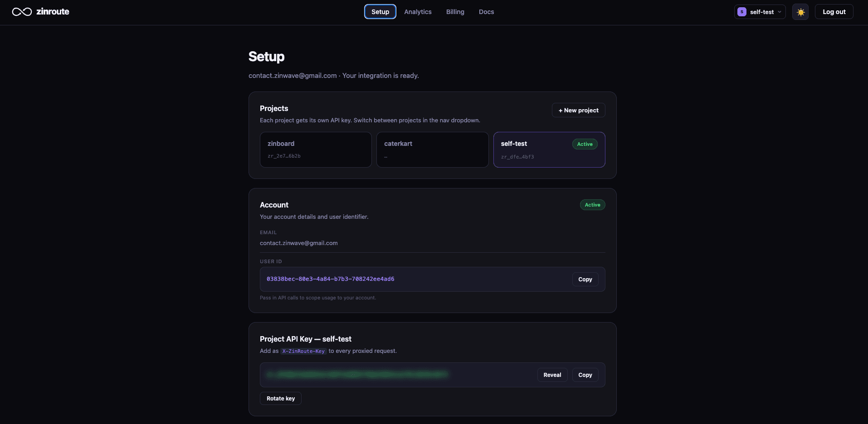This screenshot has width=868, height=424.
Task: Click the Active badge on self-test project
Action: pyautogui.click(x=585, y=144)
